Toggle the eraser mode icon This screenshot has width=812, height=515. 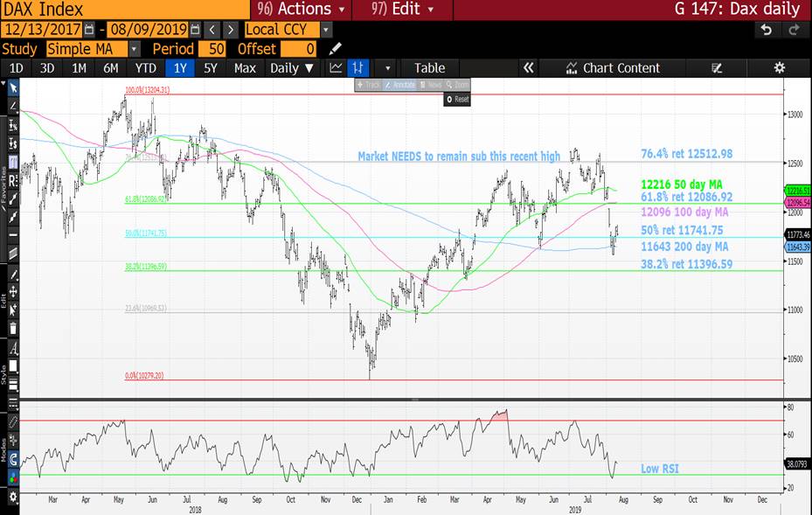pyautogui.click(x=13, y=422)
